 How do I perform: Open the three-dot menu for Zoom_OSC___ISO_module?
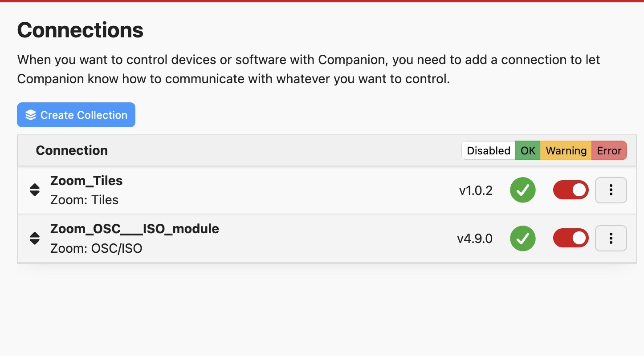(x=611, y=238)
